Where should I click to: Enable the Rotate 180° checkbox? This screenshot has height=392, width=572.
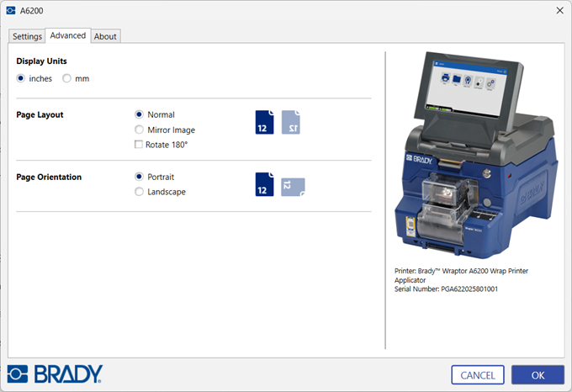[x=140, y=145]
